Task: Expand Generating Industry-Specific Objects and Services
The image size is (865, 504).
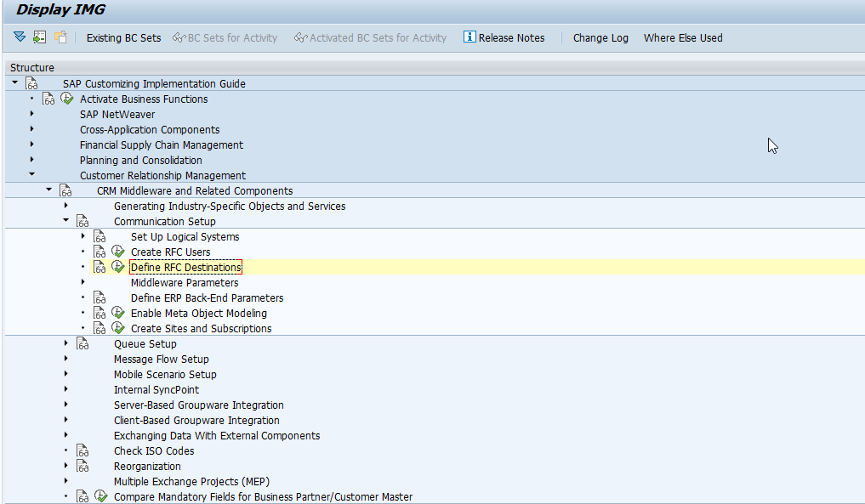Action: (x=66, y=205)
